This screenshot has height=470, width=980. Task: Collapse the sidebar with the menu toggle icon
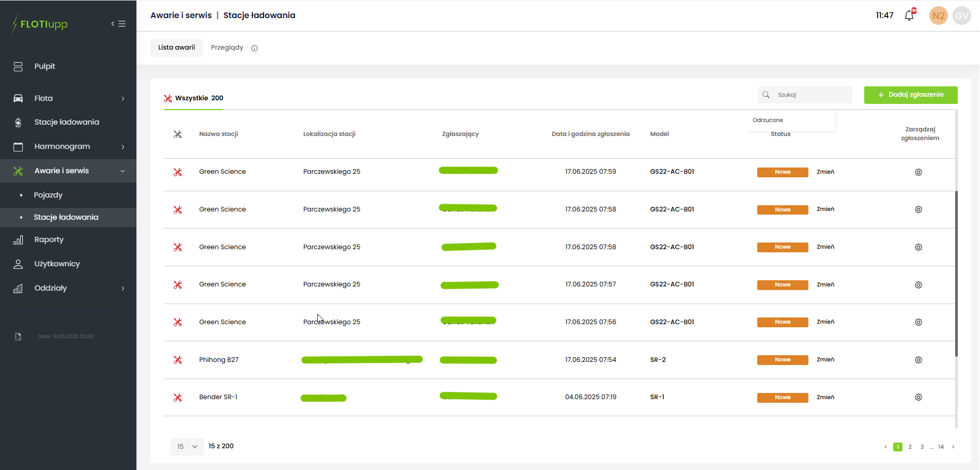119,24
